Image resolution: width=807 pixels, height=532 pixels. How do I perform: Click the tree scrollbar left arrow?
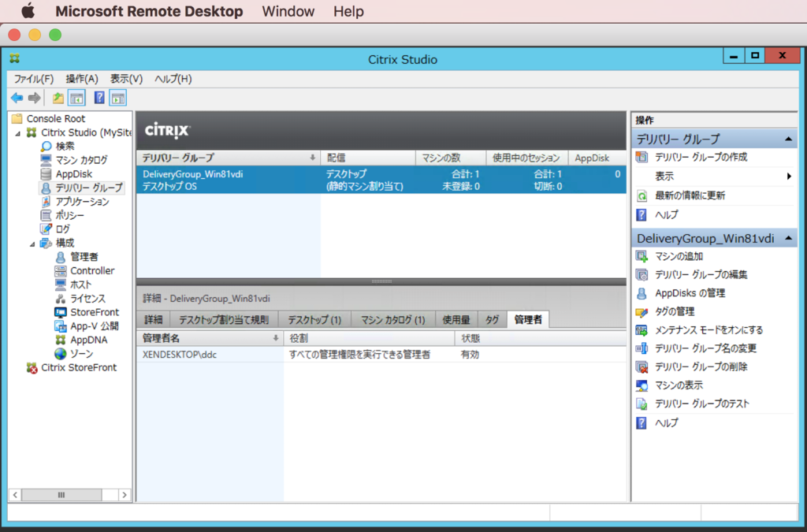pos(15,495)
